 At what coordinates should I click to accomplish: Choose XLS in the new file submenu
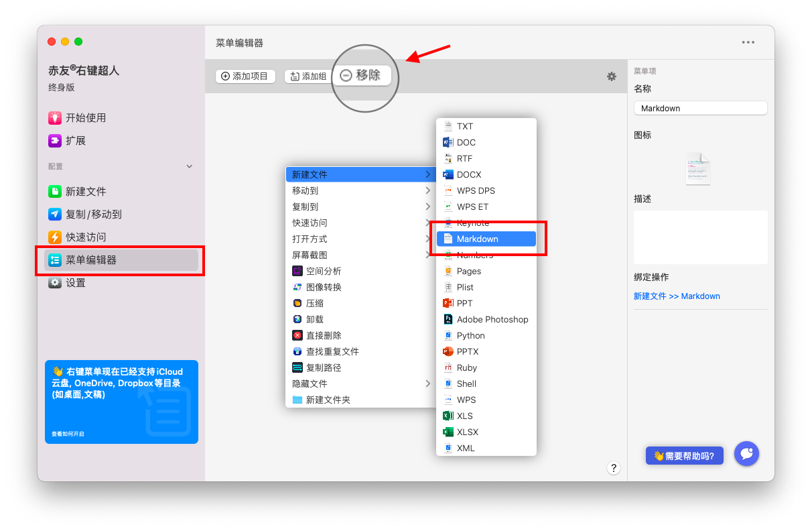pos(486,416)
